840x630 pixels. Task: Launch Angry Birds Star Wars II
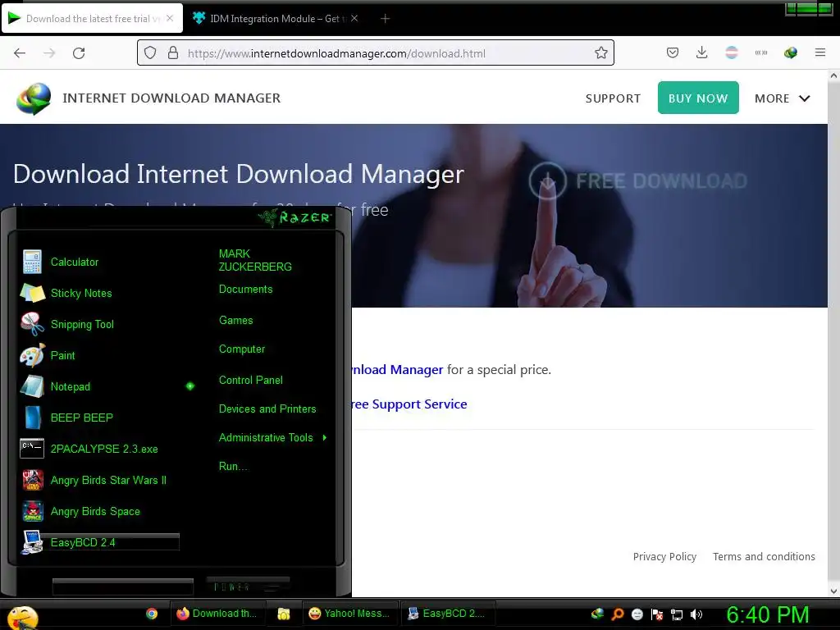click(x=108, y=480)
